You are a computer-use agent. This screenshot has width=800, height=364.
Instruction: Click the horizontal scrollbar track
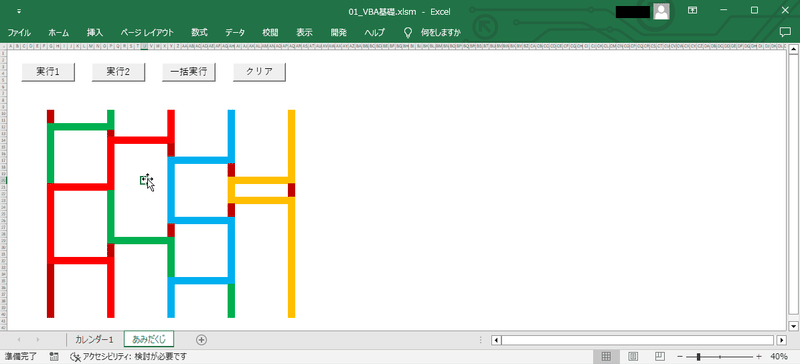[x=639, y=340]
